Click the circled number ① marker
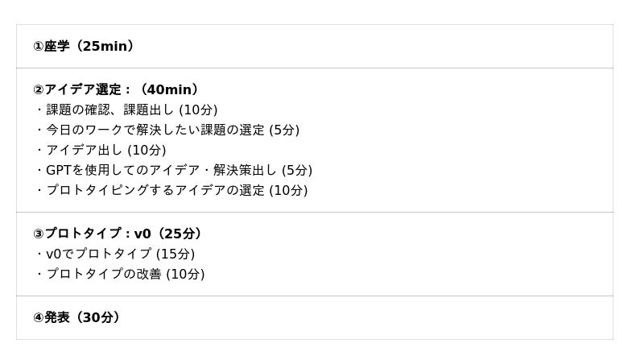The height and width of the screenshot is (364, 644). click(x=39, y=47)
